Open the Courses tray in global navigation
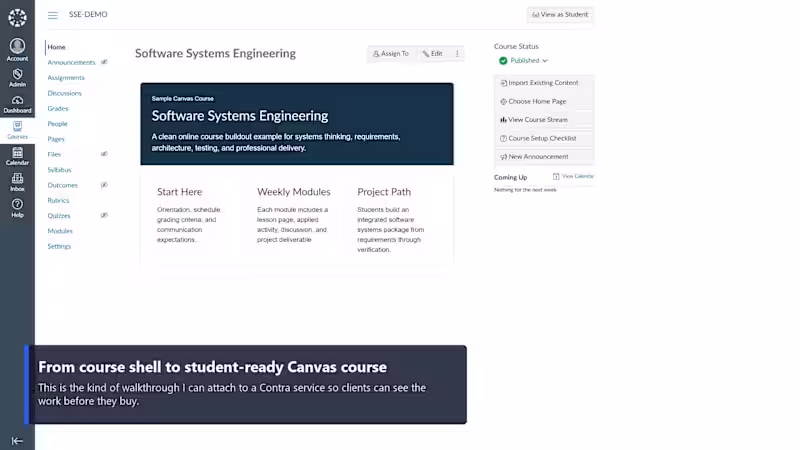 coord(17,130)
